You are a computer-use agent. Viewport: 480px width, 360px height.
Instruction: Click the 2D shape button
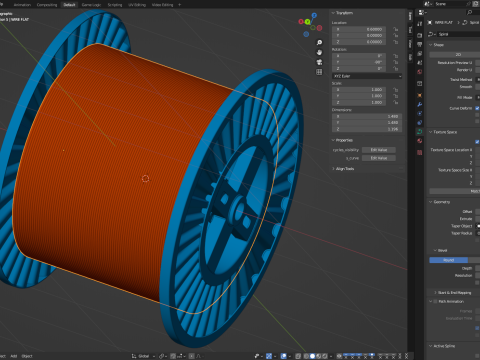455,54
